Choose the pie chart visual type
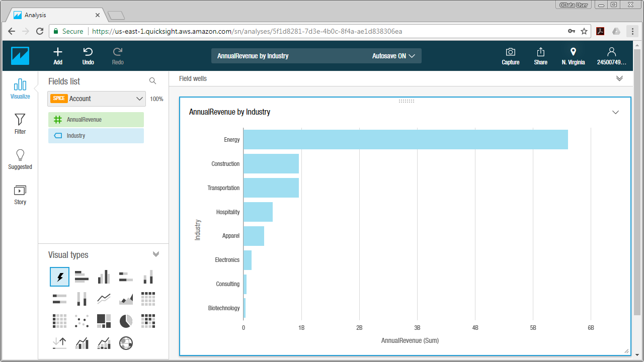This screenshot has width=644, height=362. point(126,321)
